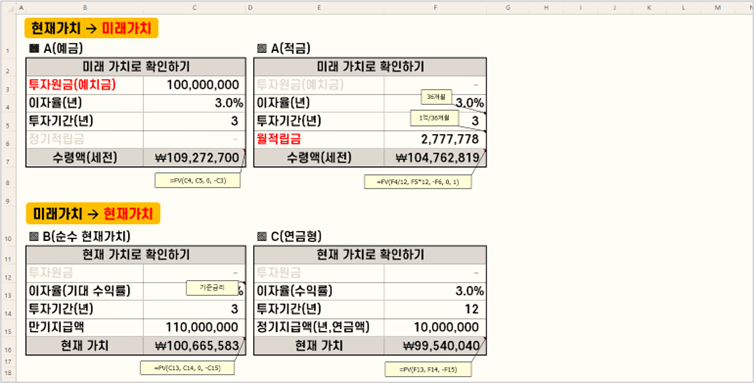Select the '이자율(수익률)' label cell

pyautogui.click(x=319, y=291)
